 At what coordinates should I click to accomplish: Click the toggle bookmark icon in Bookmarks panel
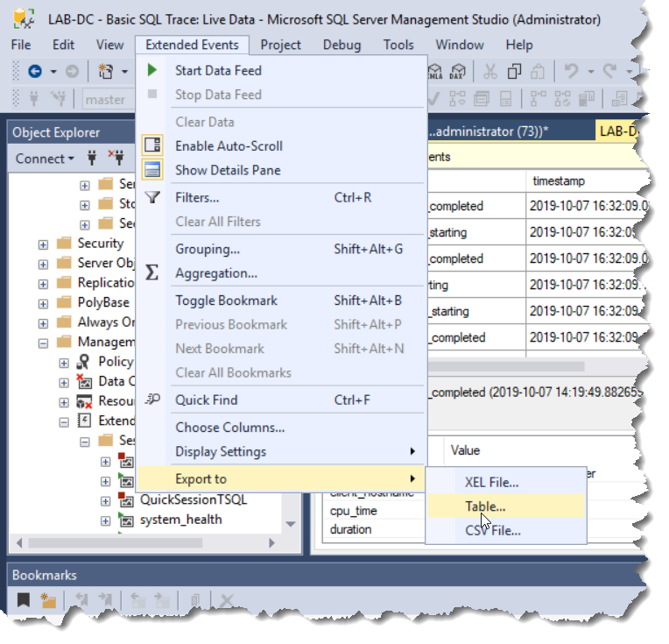click(24, 600)
